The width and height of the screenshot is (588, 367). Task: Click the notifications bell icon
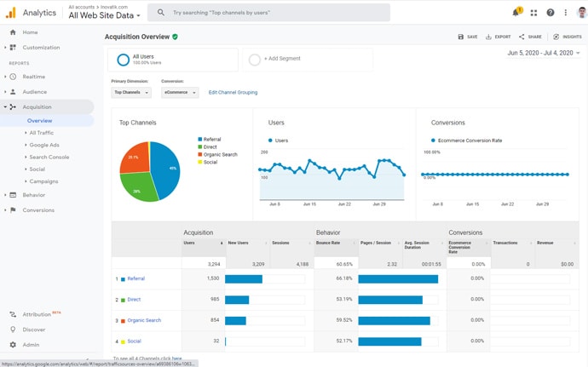click(516, 13)
